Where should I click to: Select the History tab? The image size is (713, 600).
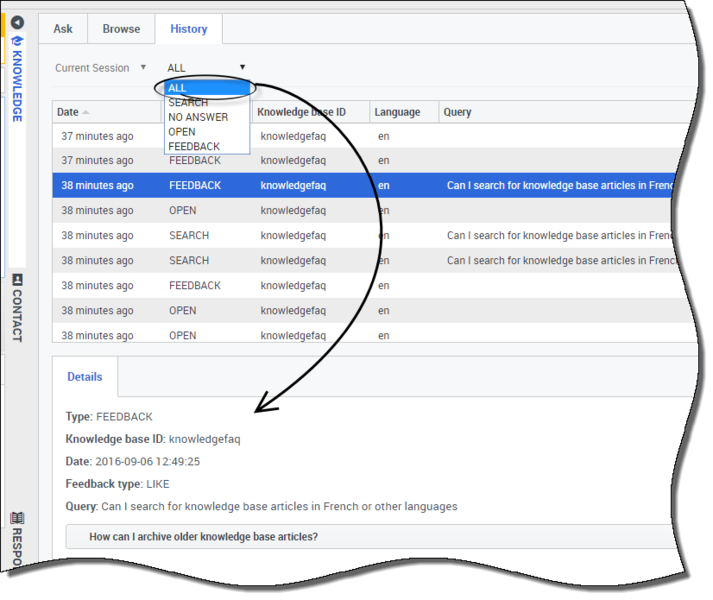[x=188, y=29]
